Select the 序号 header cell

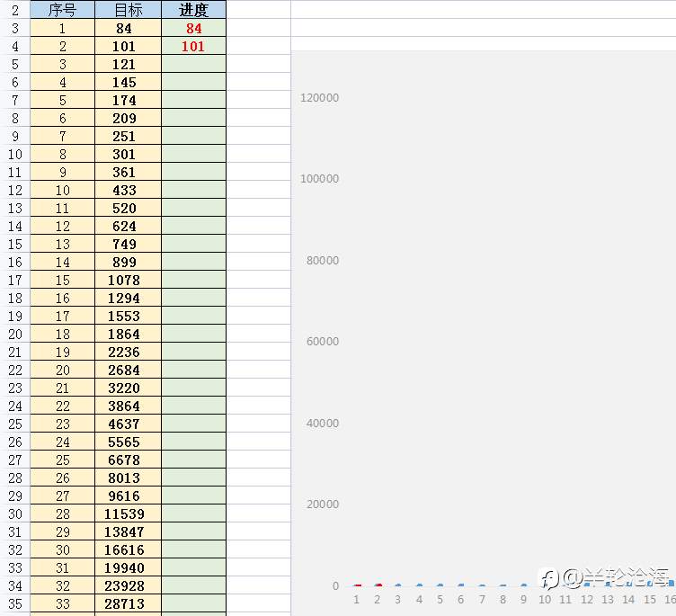pos(63,10)
